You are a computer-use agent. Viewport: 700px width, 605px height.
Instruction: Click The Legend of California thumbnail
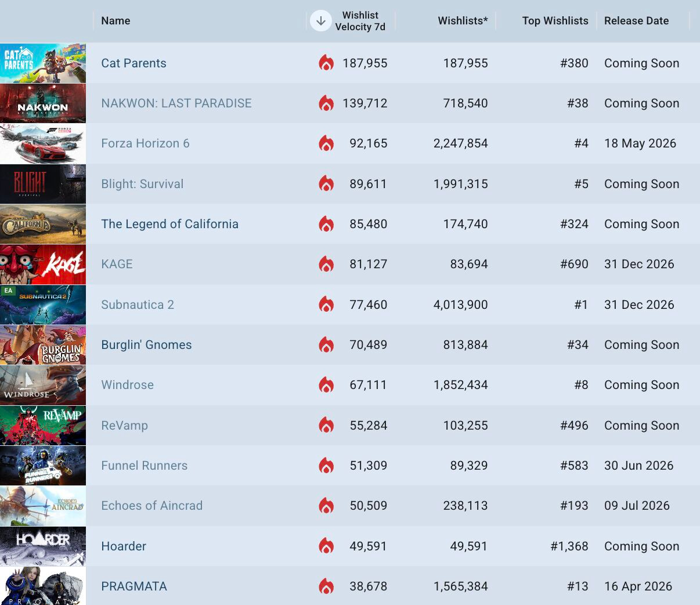pos(43,224)
